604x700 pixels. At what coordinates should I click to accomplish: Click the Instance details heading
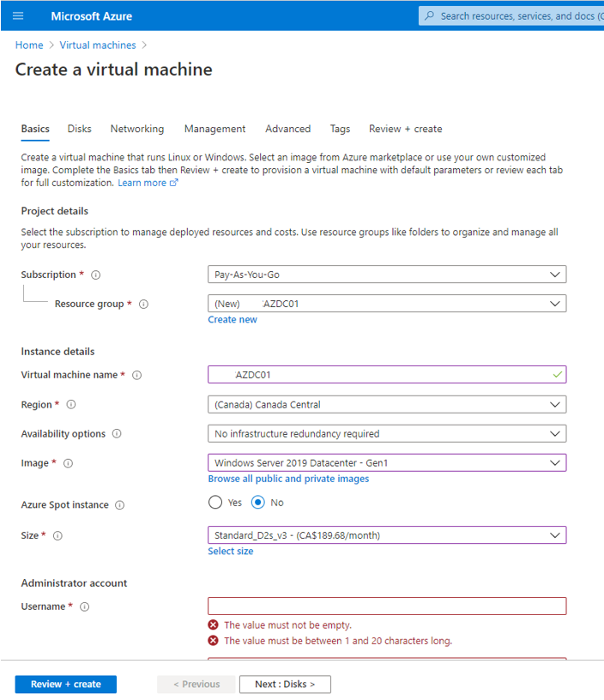(x=57, y=352)
